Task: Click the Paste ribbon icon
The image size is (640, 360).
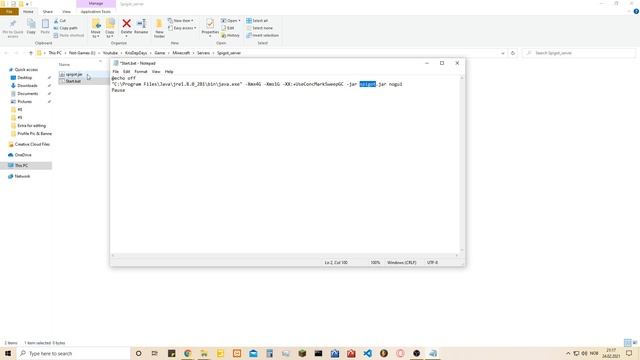Action: (x=45, y=24)
